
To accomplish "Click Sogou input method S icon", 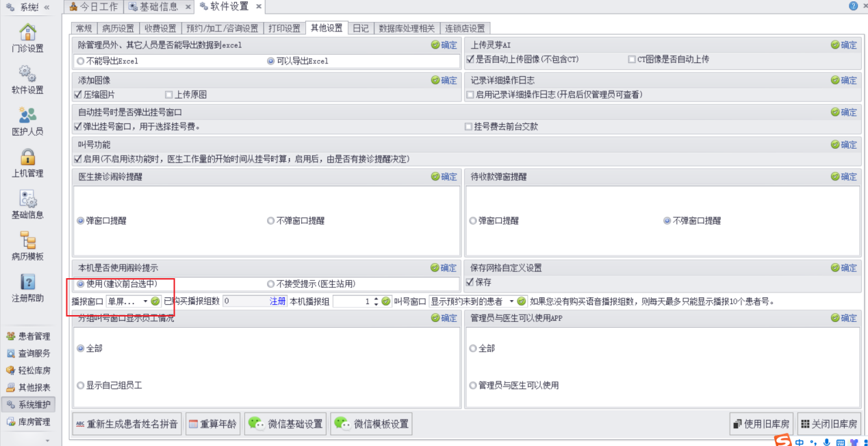I will pyautogui.click(x=782, y=441).
